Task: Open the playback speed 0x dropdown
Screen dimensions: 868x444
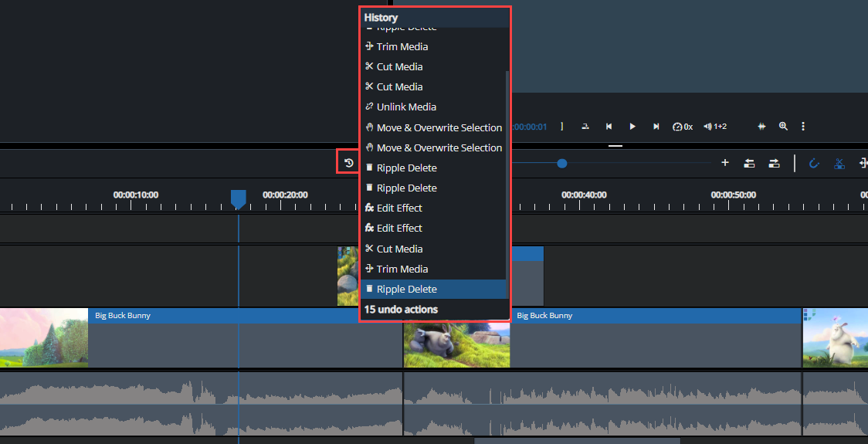Action: point(683,127)
